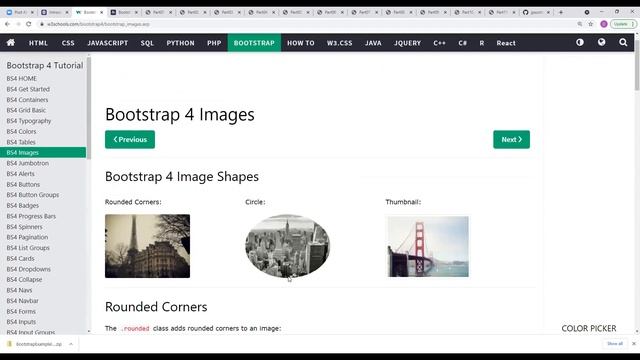Select BS4 Images in sidebar

click(x=43, y=152)
